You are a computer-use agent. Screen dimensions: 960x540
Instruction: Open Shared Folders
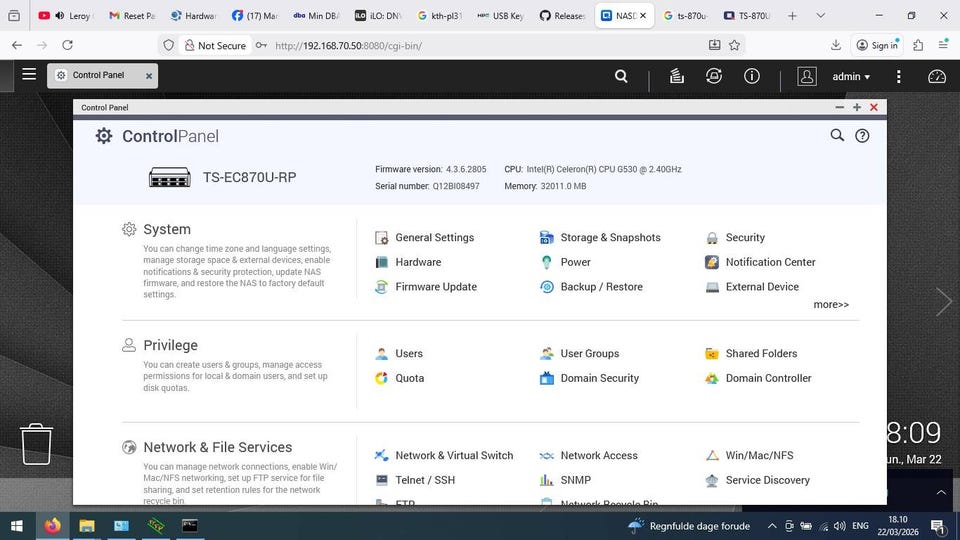pyautogui.click(x=751, y=353)
